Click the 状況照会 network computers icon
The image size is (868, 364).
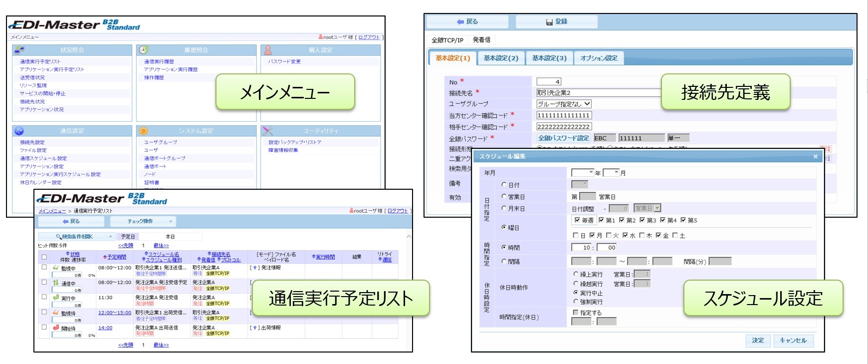(x=19, y=50)
